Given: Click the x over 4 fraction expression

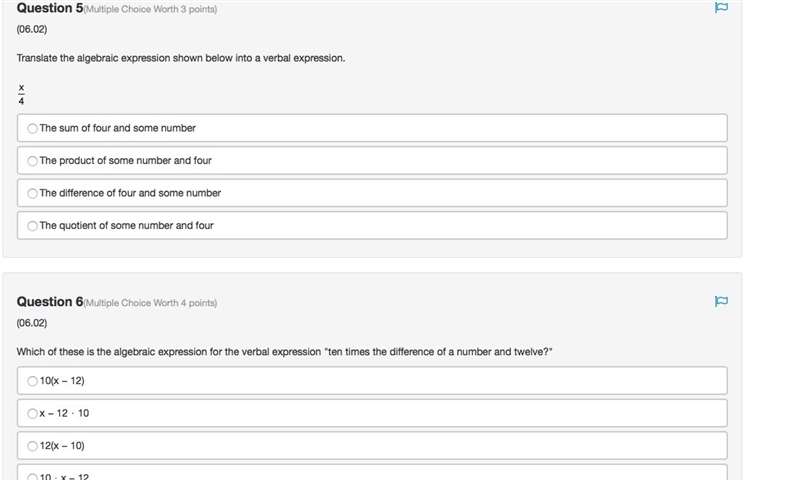Looking at the screenshot, I should click(21, 94).
